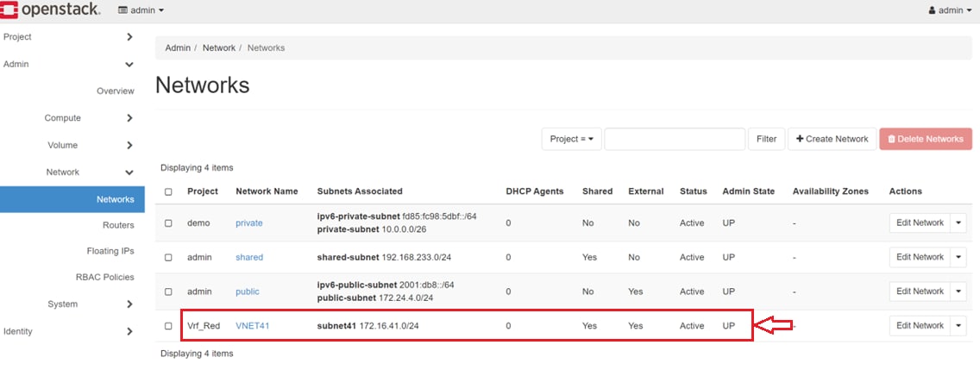Expand the Project sidebar section
Image resolution: width=980 pixels, height=376 pixels.
(69, 37)
